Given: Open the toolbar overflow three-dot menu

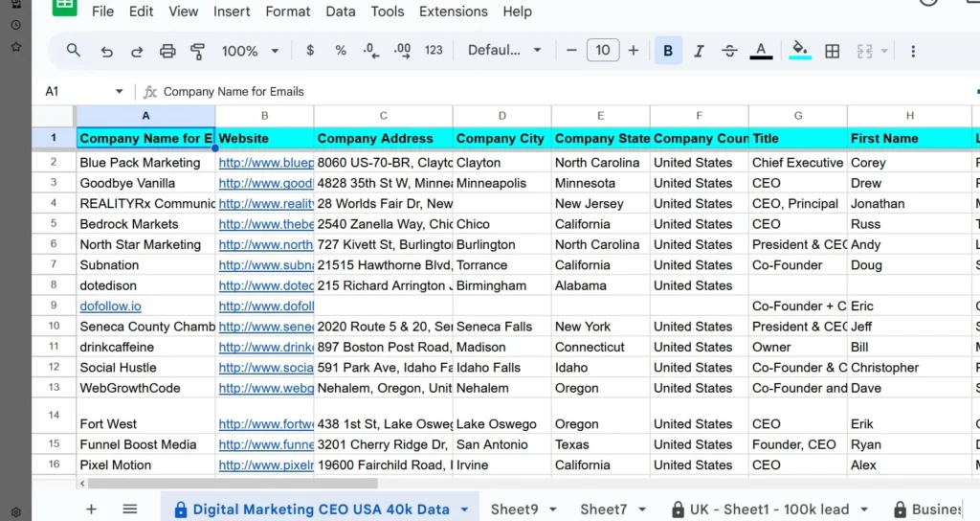Looking at the screenshot, I should tap(913, 52).
